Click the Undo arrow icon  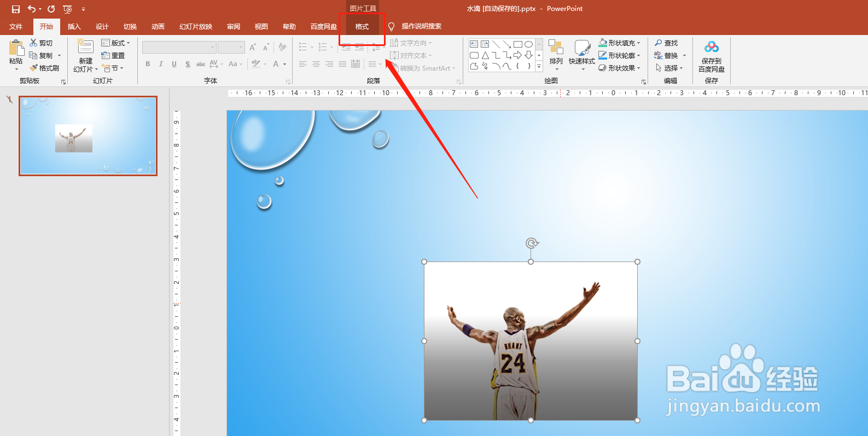[x=32, y=9]
